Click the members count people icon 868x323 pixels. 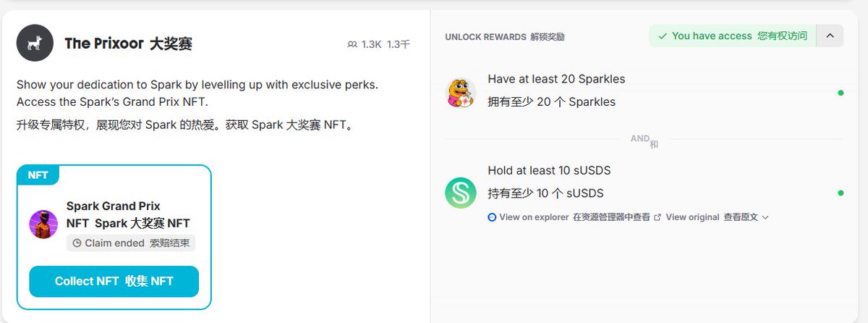coord(352,44)
